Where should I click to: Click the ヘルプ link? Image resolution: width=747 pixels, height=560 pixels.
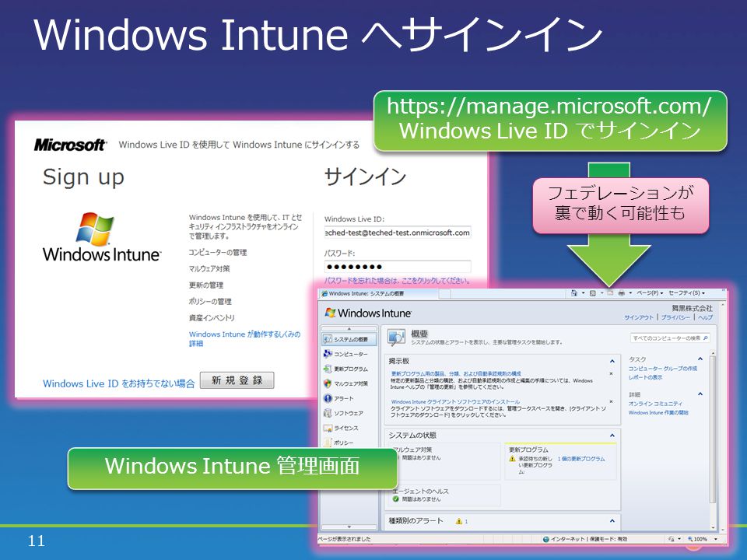pyautogui.click(x=705, y=317)
